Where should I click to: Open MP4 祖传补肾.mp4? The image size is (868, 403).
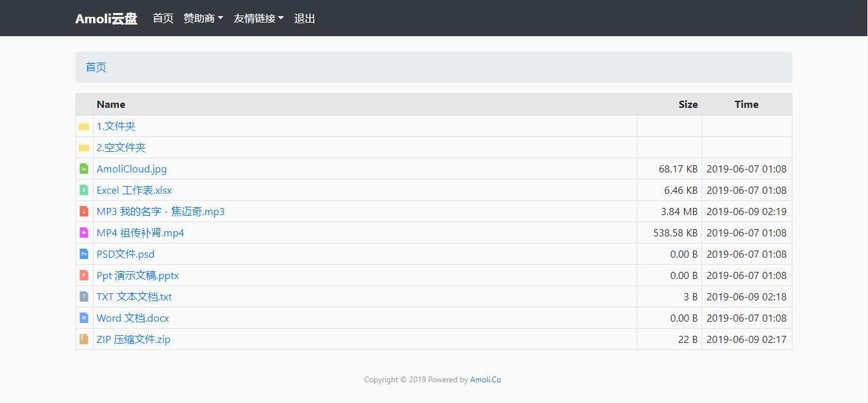click(x=140, y=232)
